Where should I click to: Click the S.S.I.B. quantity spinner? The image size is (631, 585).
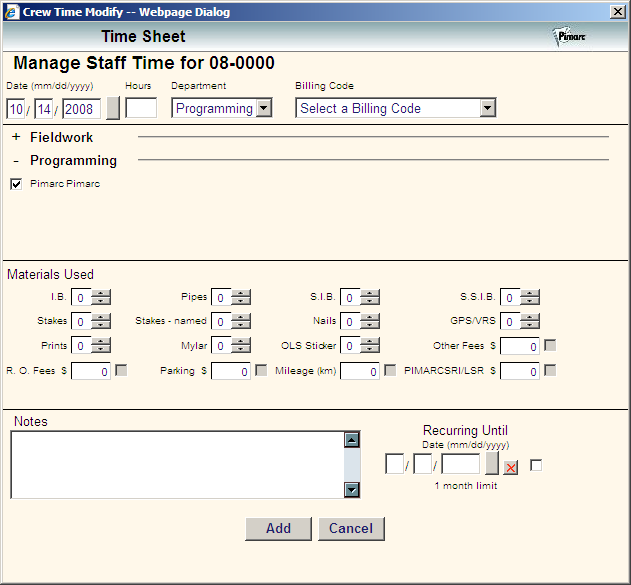pyautogui.click(x=530, y=297)
